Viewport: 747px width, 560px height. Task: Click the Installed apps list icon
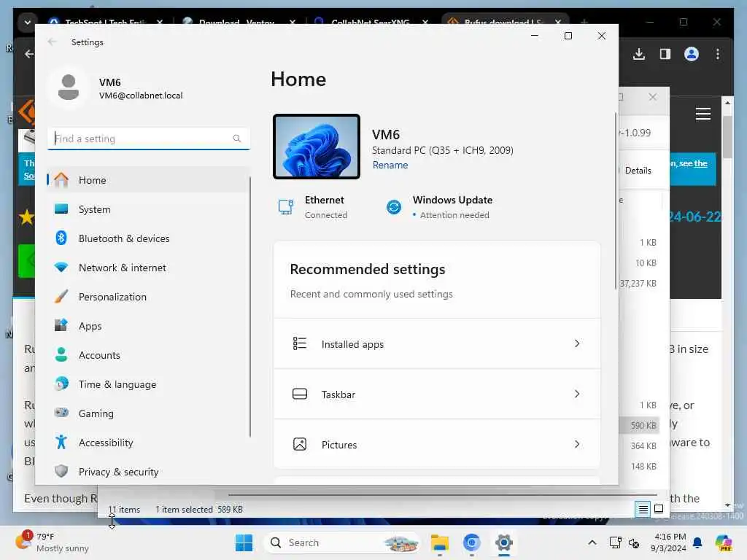[x=300, y=343]
